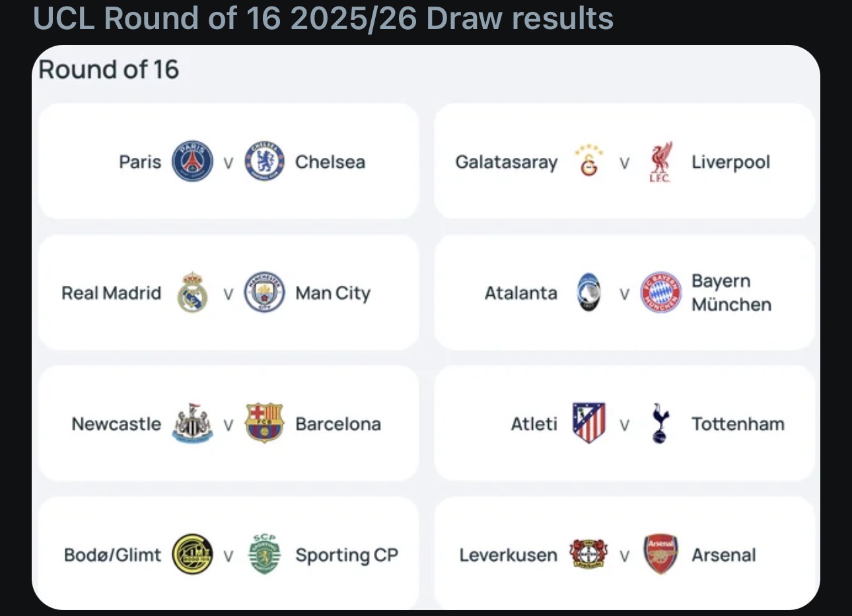Image resolution: width=852 pixels, height=616 pixels.
Task: Click the Chelsea club crest
Action: (x=264, y=161)
